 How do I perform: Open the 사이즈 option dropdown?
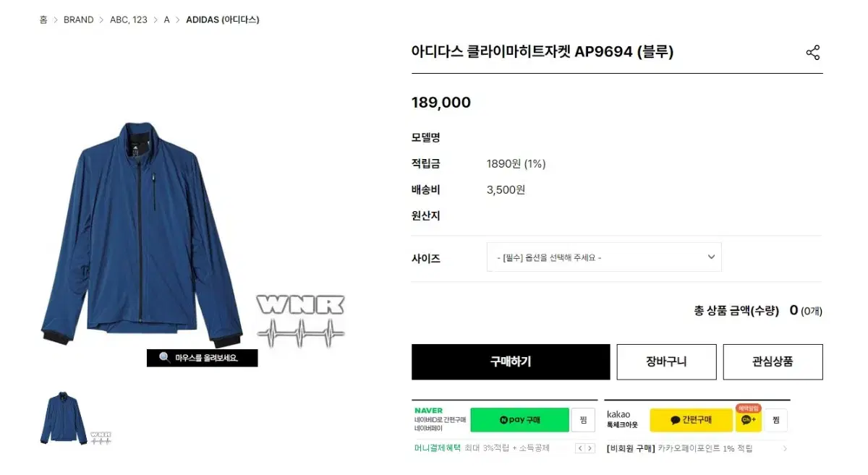click(604, 257)
